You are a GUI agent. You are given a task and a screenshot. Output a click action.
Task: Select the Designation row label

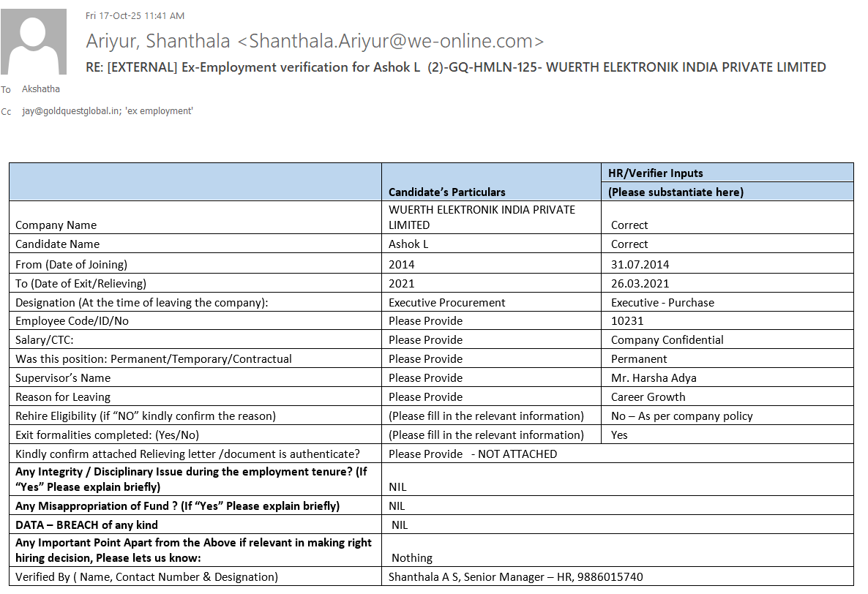142,303
